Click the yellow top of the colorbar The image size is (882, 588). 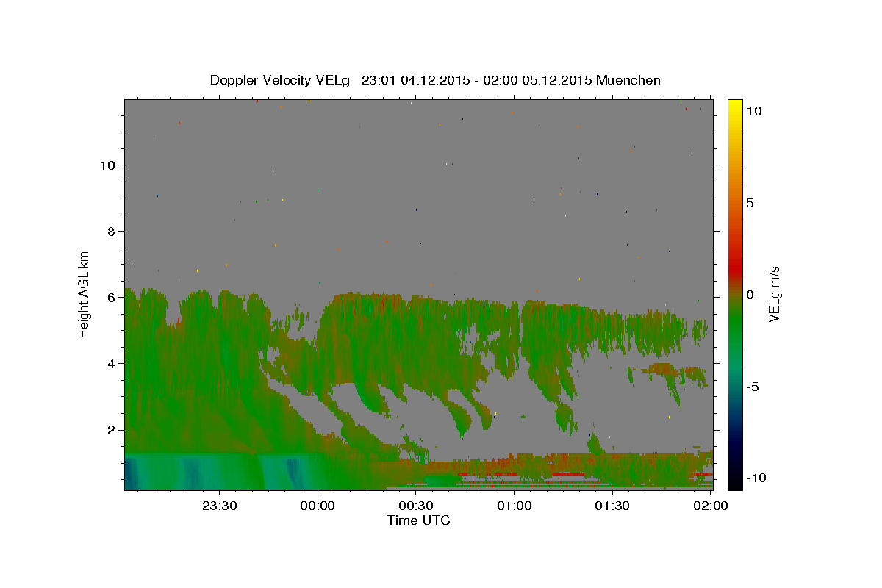pos(734,107)
